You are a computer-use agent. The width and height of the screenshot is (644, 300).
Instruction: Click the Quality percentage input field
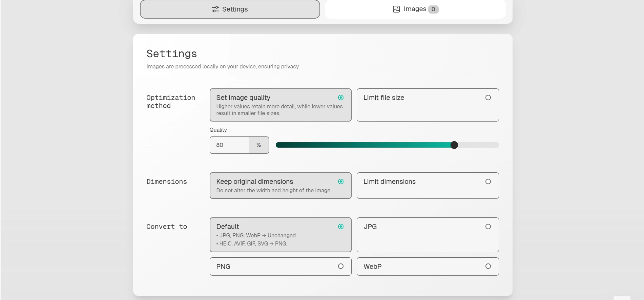pyautogui.click(x=229, y=145)
